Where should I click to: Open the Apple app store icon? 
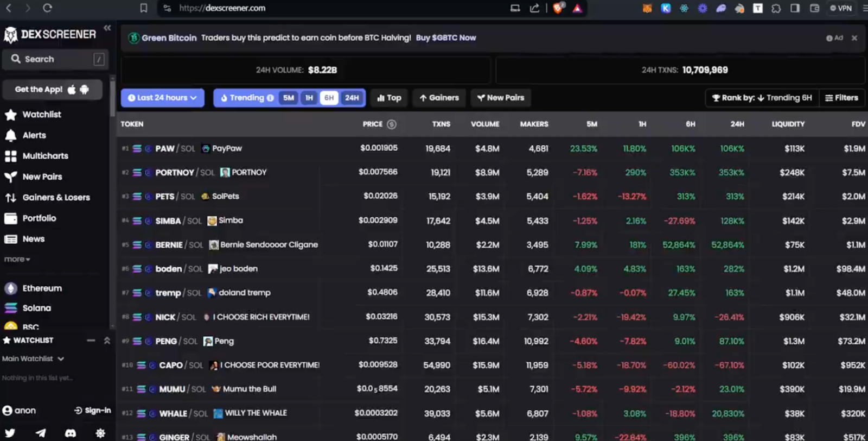(x=72, y=90)
